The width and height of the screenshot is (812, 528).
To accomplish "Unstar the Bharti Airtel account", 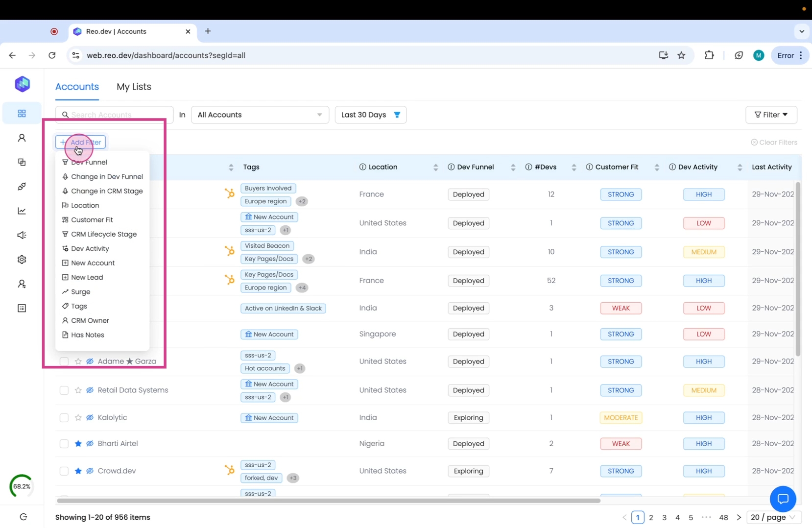I will (78, 444).
